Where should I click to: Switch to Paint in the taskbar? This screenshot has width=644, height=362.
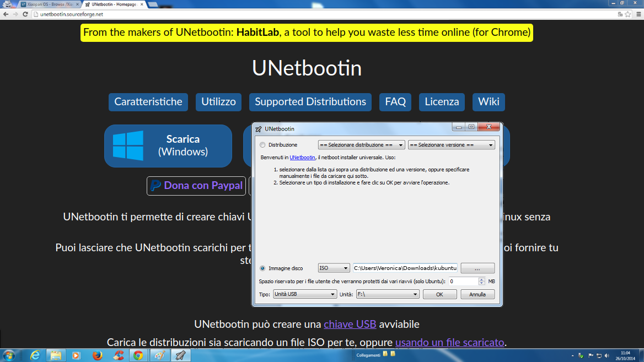159,355
